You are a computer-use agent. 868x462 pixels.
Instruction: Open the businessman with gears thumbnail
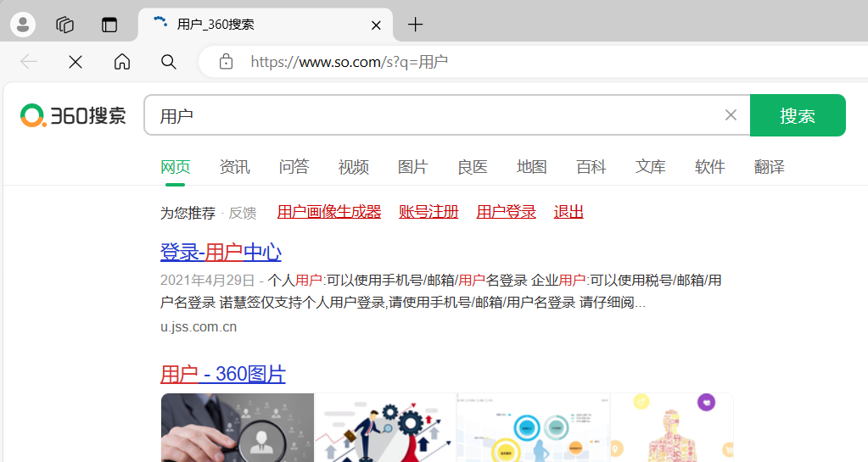point(384,428)
